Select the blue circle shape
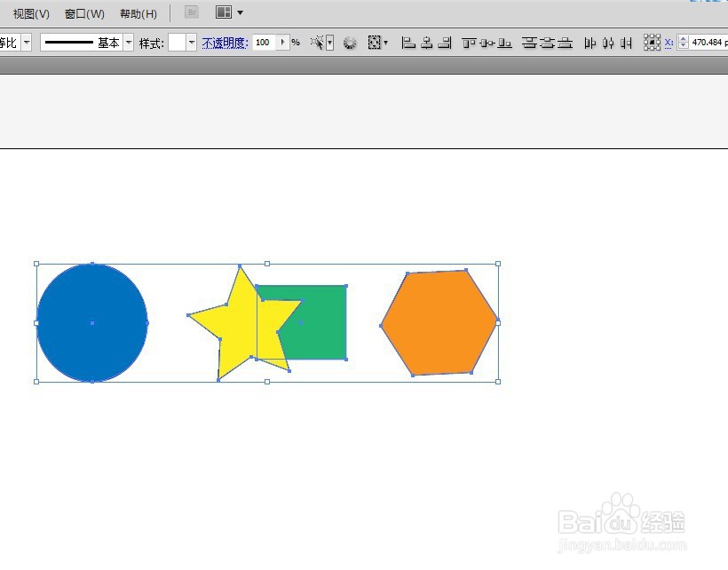Screen dimensions: 728x570 [92, 322]
